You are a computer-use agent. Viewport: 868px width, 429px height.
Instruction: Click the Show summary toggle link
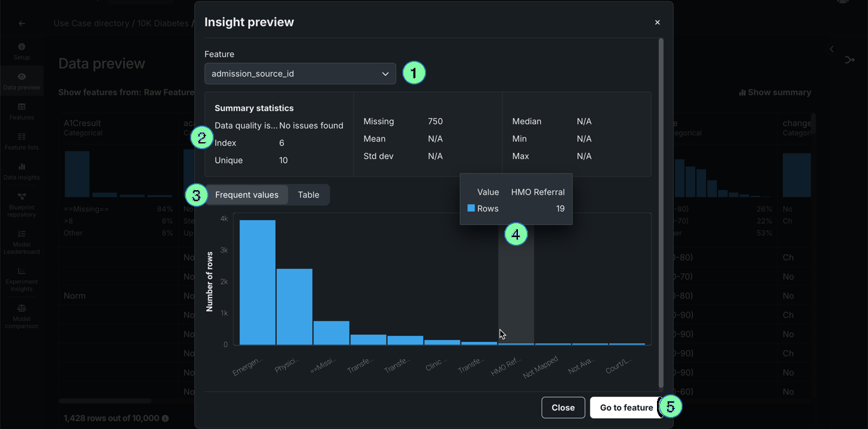775,92
